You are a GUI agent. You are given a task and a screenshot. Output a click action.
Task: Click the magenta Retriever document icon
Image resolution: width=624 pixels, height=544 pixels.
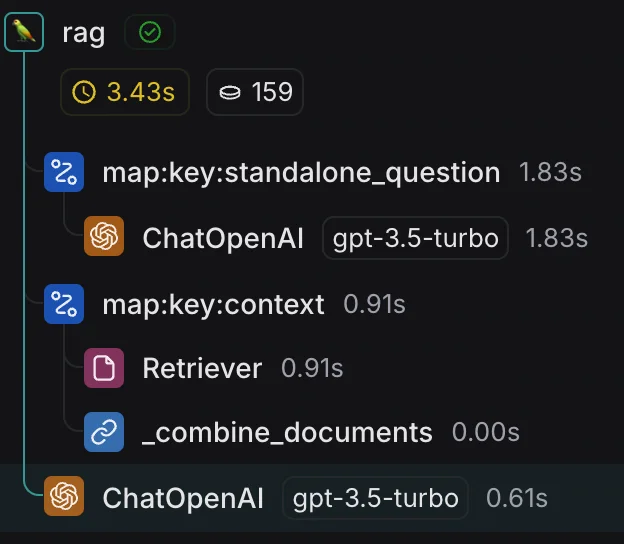(x=104, y=368)
